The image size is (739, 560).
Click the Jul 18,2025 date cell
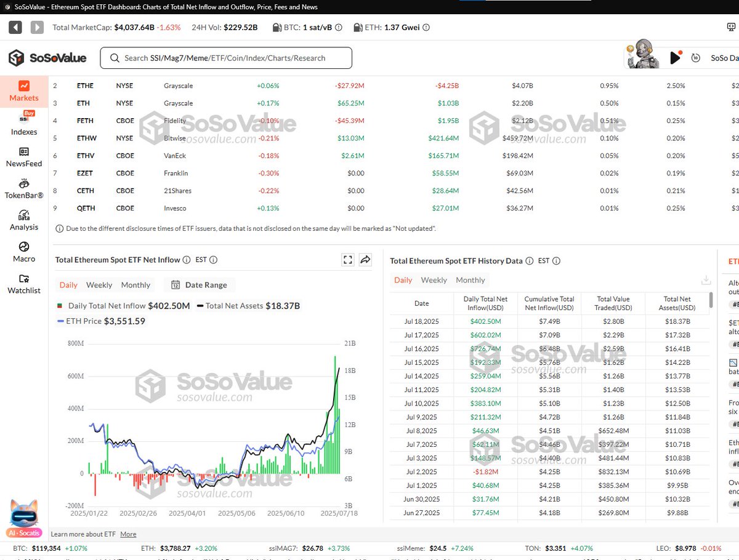click(x=422, y=321)
